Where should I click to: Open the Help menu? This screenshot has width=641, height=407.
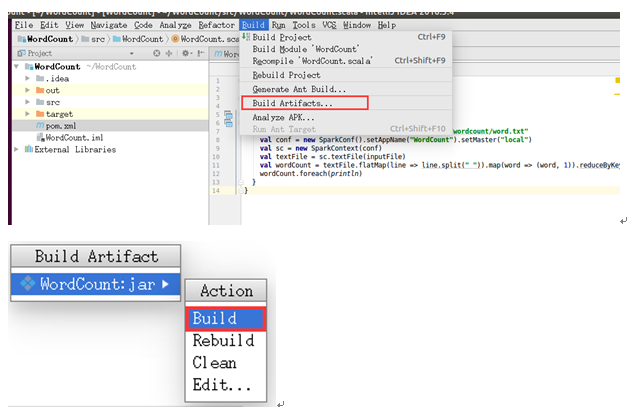click(x=387, y=25)
